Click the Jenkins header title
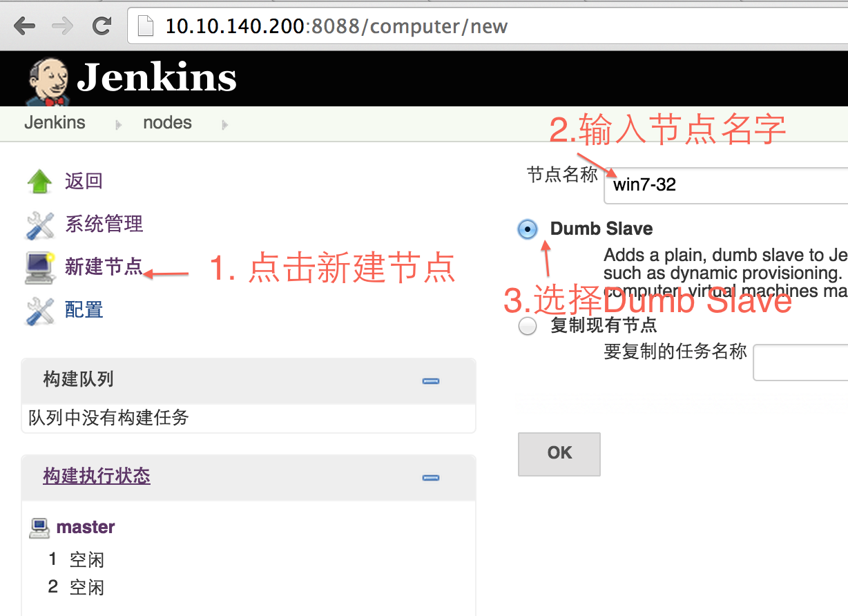The image size is (848, 616). [157, 77]
